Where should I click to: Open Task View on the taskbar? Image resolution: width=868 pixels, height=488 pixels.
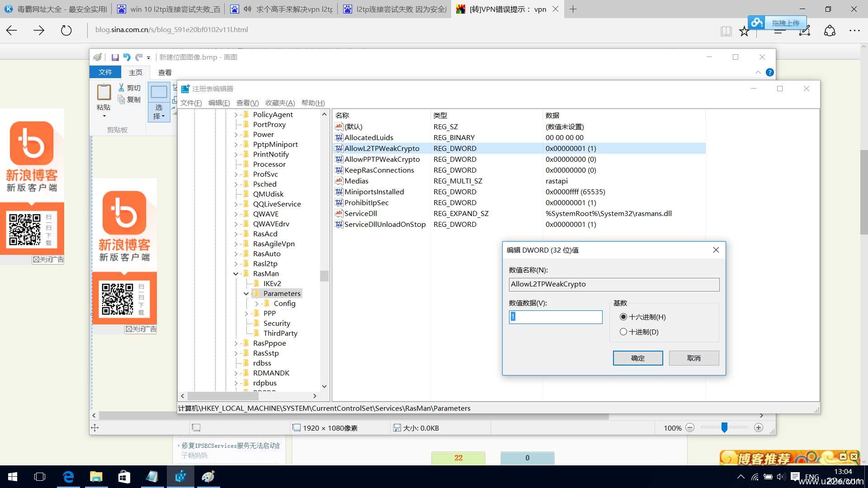(40, 477)
